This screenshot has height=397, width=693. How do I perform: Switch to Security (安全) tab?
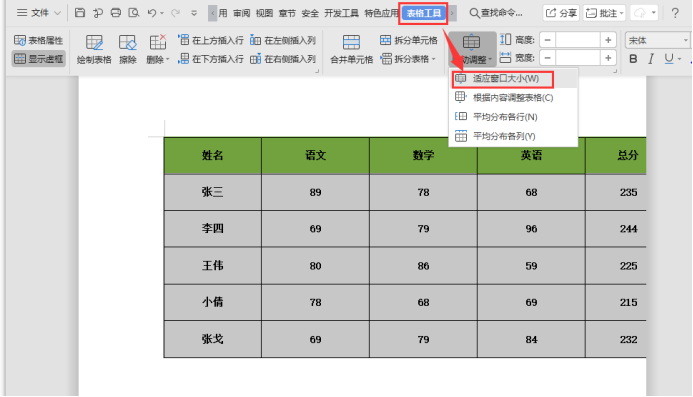pyautogui.click(x=310, y=13)
